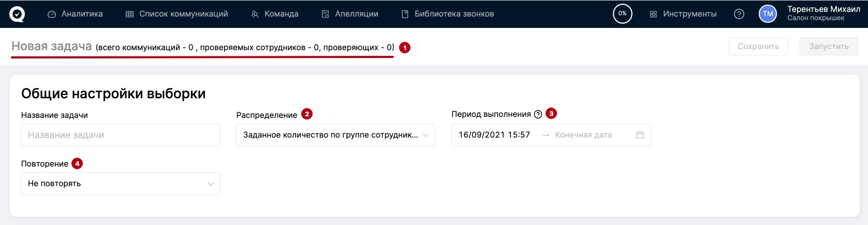Open the help question mark icon in header

pos(739,14)
